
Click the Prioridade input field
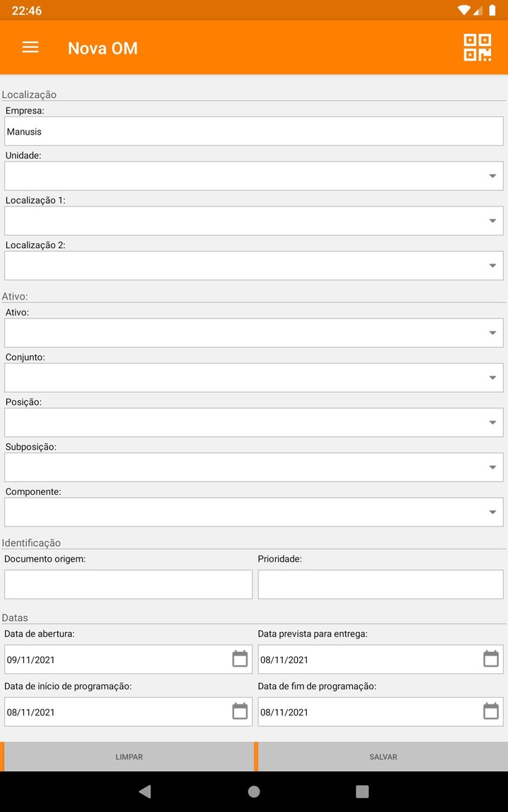click(380, 584)
